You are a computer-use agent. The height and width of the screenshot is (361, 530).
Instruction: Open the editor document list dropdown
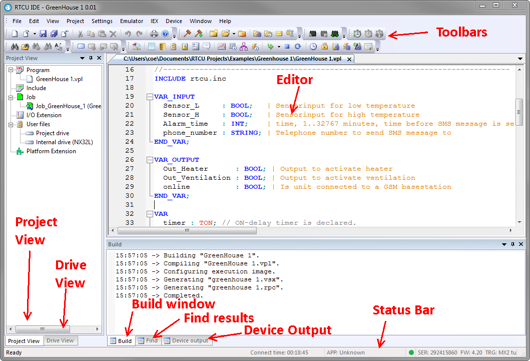pyautogui.click(x=520, y=59)
